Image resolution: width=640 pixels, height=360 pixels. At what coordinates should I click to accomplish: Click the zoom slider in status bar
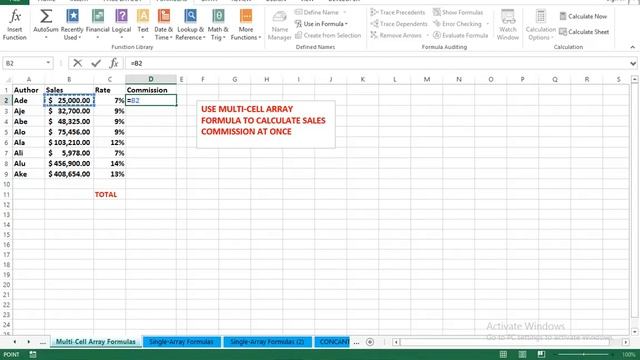pyautogui.click(x=584, y=354)
